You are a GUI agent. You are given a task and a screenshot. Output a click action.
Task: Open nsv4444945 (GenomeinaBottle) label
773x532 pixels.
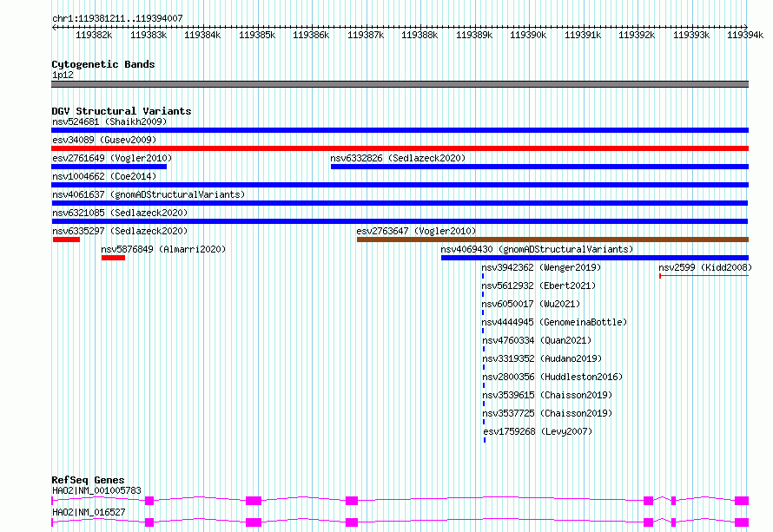click(554, 322)
